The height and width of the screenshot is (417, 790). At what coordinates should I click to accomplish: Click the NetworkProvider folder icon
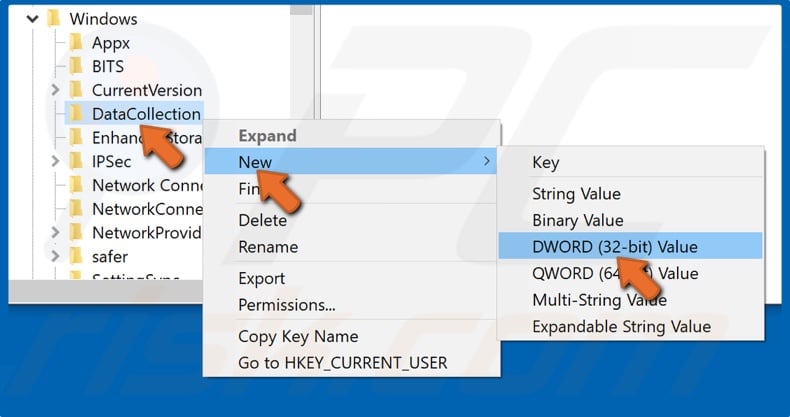[x=76, y=232]
